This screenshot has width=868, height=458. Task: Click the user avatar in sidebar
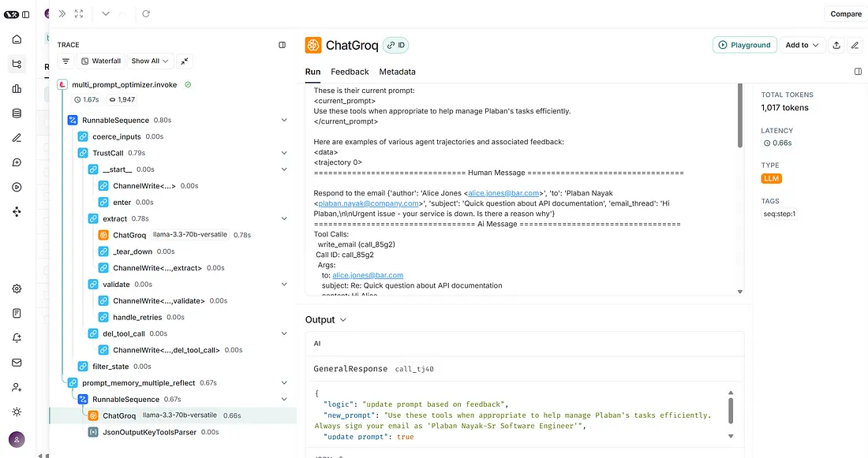[17, 440]
